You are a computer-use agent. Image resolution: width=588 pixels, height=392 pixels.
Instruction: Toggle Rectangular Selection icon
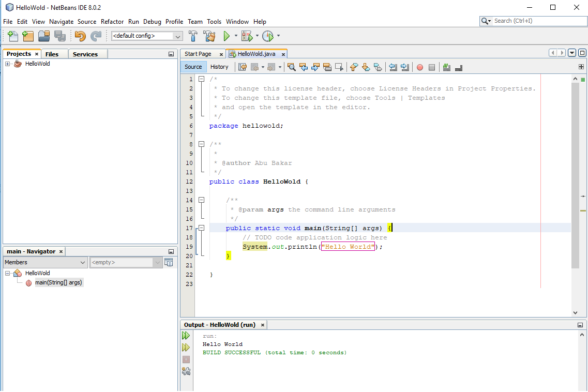point(339,67)
